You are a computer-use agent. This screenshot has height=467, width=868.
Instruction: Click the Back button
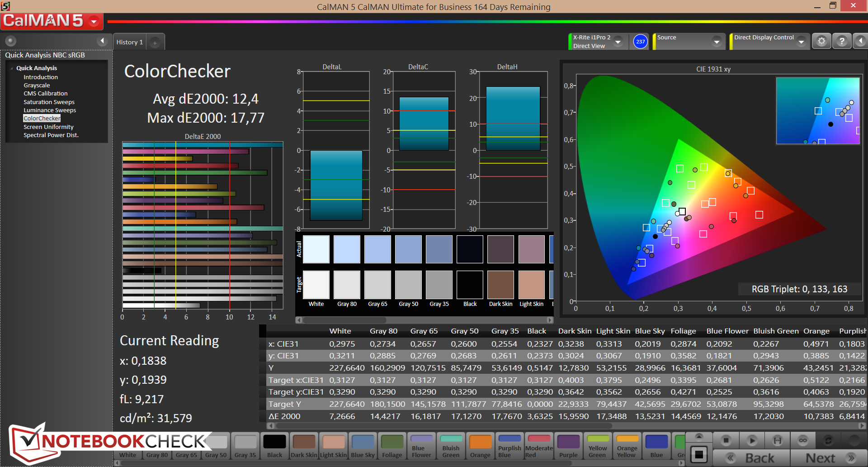click(x=751, y=458)
